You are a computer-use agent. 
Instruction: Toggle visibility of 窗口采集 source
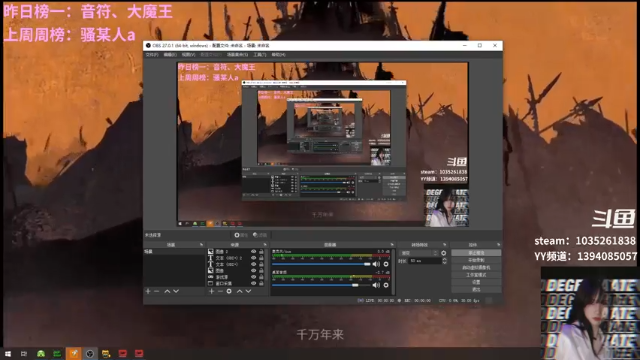click(253, 283)
